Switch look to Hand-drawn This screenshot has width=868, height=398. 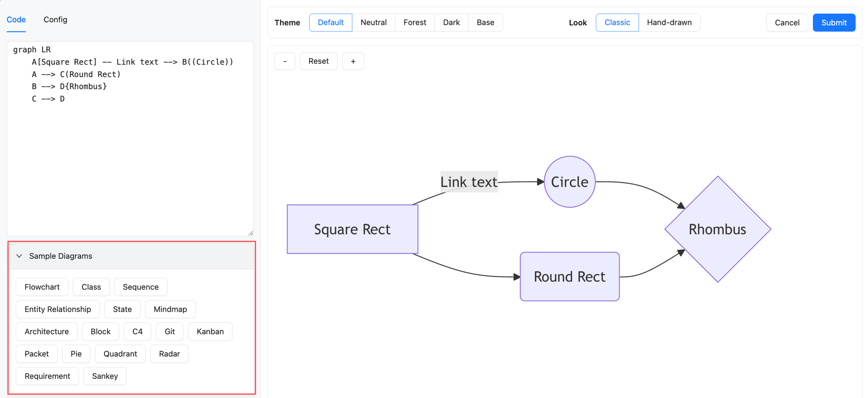point(669,23)
